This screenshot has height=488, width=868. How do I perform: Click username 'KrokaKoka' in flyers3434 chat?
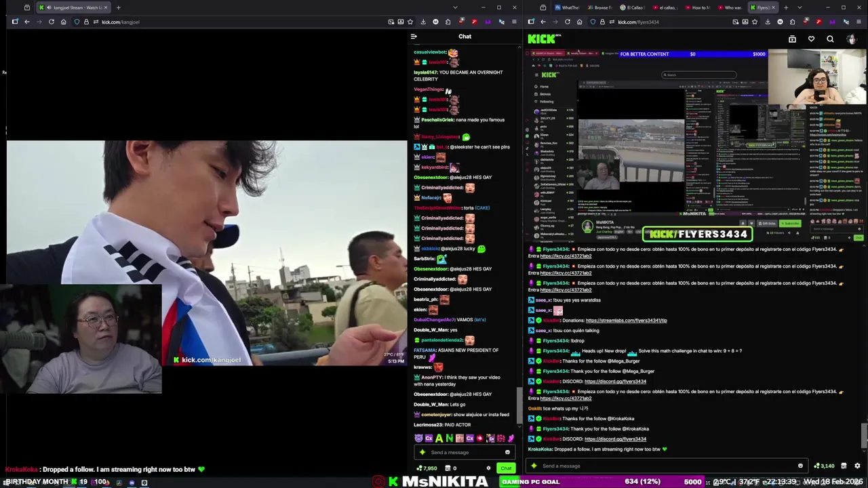click(x=540, y=449)
